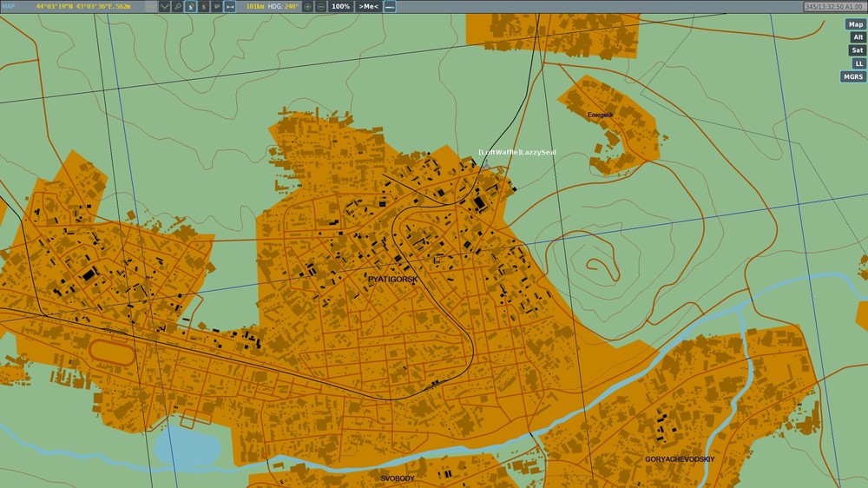Reset zoom with the 100% button
This screenshot has height=488, width=868.
pyautogui.click(x=341, y=6)
